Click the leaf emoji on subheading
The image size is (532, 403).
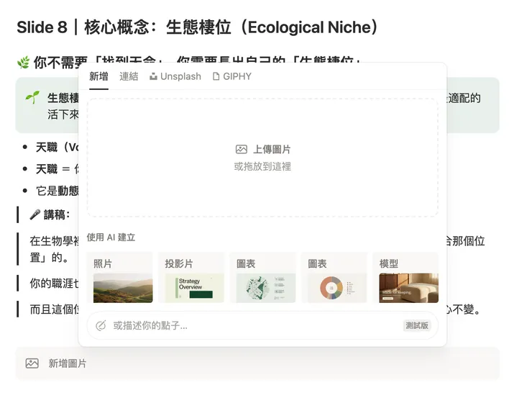23,63
